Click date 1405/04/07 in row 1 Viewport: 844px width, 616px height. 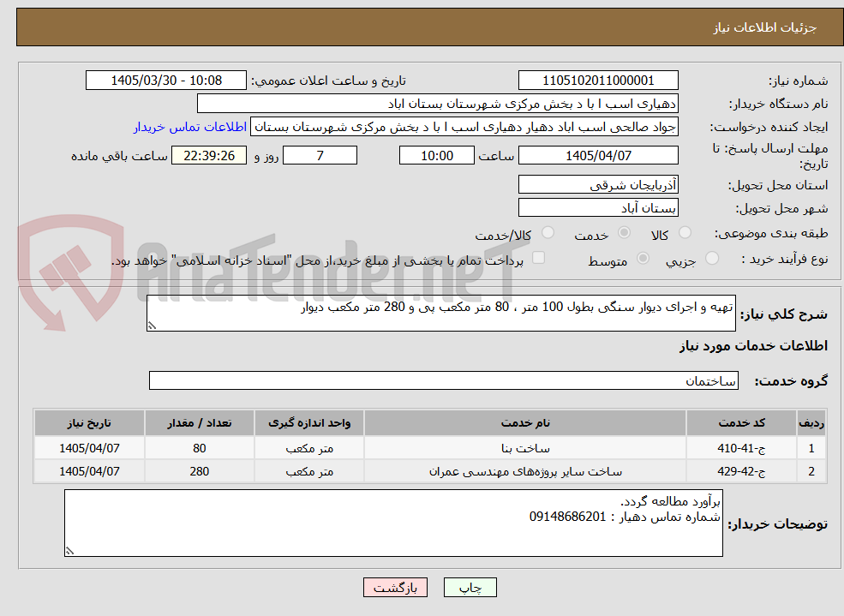pyautogui.click(x=89, y=448)
